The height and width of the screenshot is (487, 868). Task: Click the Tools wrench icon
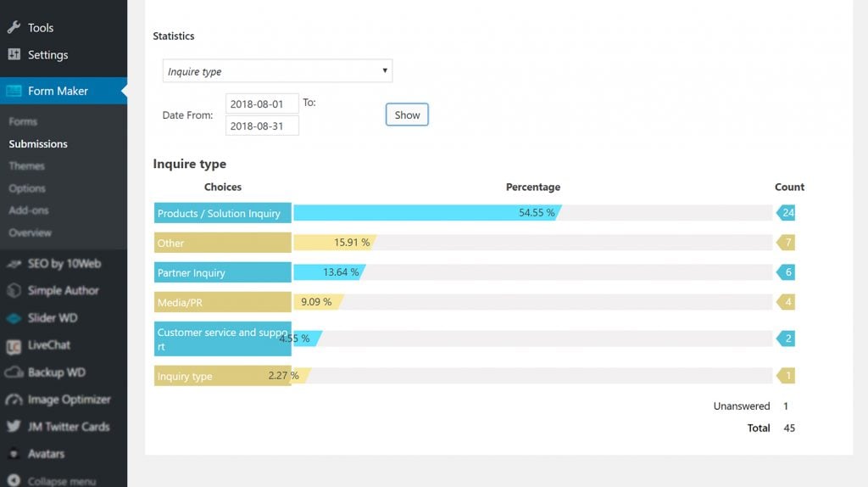pos(14,27)
